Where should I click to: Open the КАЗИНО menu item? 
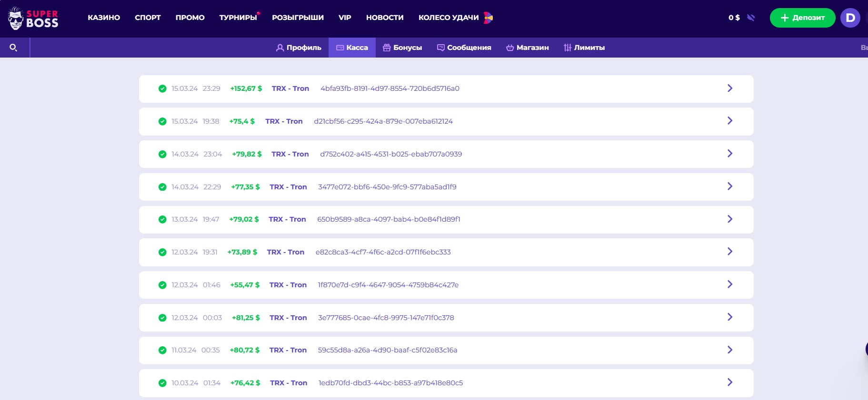click(104, 18)
